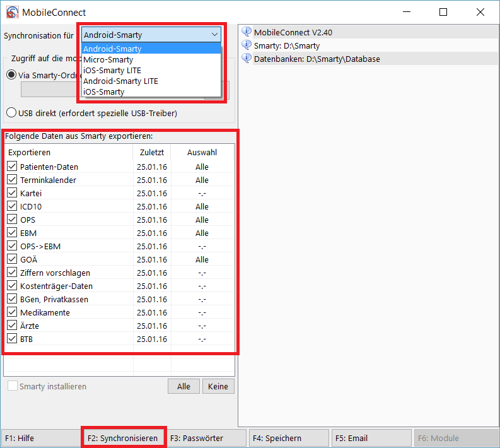Click Auswahl value Alle for Terminkalender

[202, 180]
